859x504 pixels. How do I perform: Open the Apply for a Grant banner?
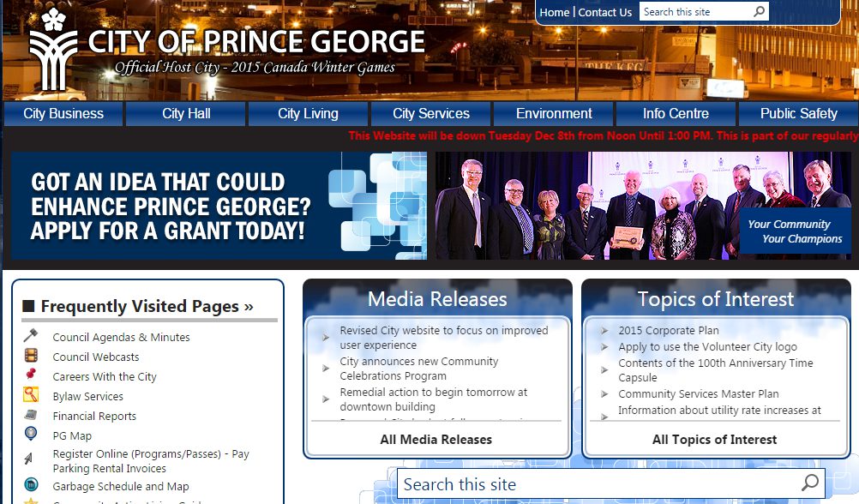click(x=219, y=206)
